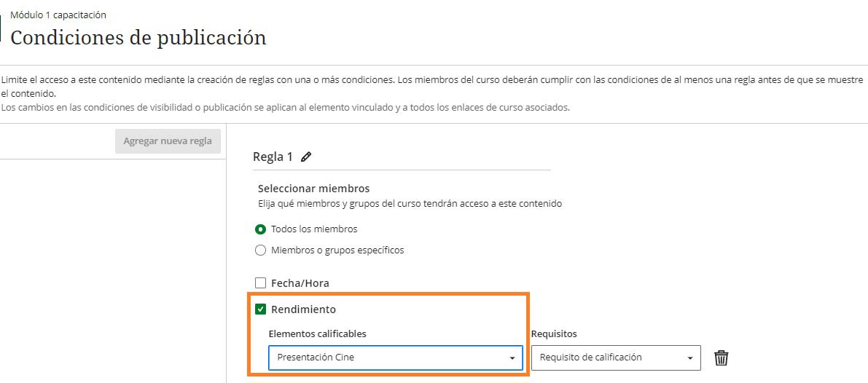The width and height of the screenshot is (868, 383).
Task: Click the Regla 1 rule title
Action: [273, 157]
